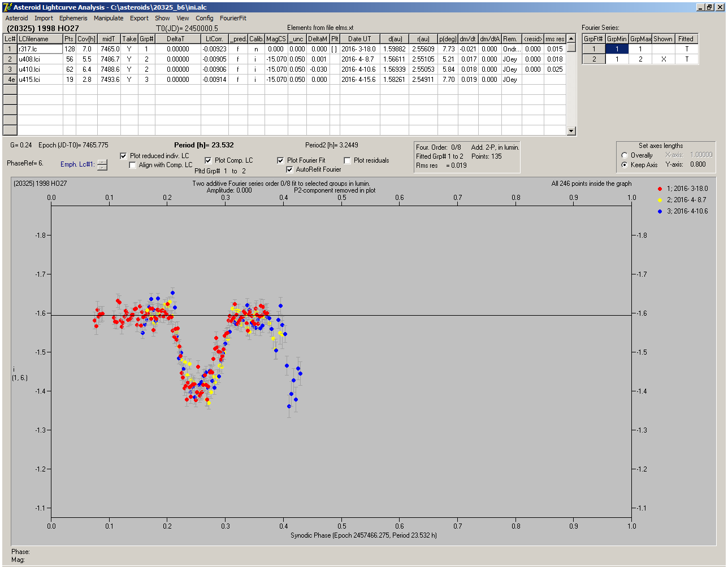Click the Emph. Lc#1 stepper arrows

[102, 165]
